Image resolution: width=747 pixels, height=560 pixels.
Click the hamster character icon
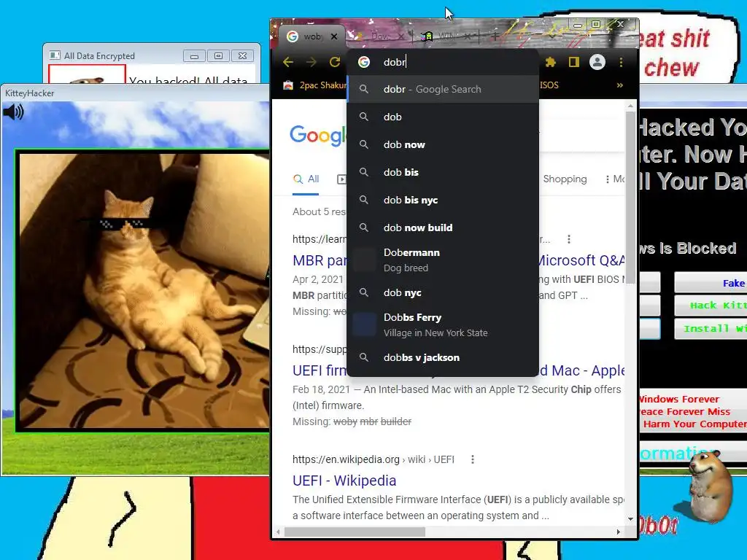(x=709, y=486)
